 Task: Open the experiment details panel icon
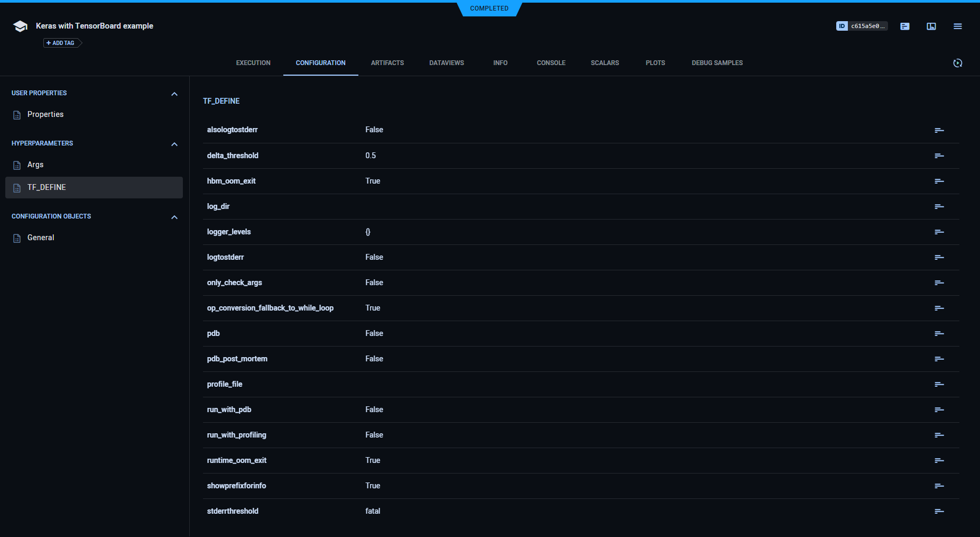click(x=905, y=26)
